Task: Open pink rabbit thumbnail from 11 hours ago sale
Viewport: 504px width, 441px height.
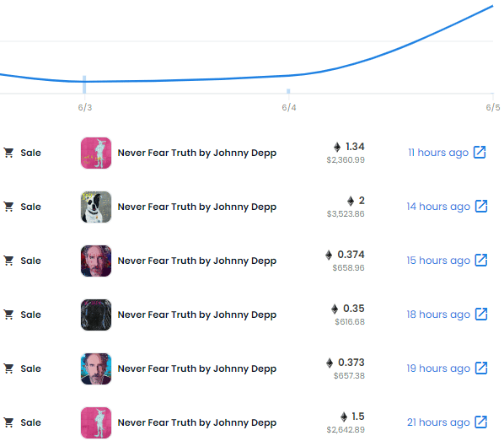Action: [x=96, y=153]
